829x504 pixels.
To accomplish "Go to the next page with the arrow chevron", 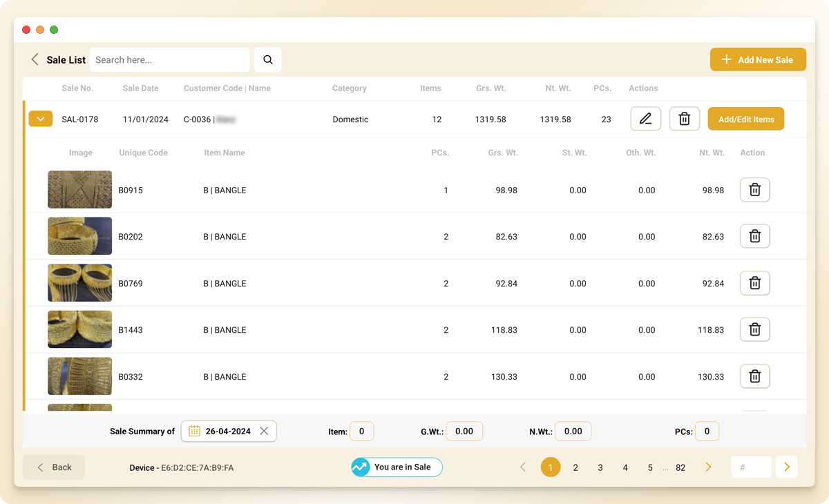I will point(707,467).
